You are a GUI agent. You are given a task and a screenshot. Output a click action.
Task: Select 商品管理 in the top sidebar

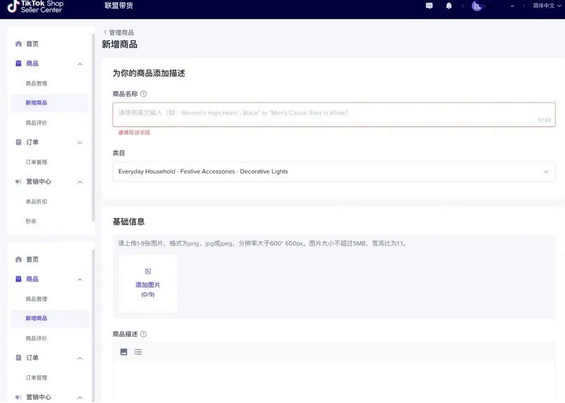pos(36,83)
